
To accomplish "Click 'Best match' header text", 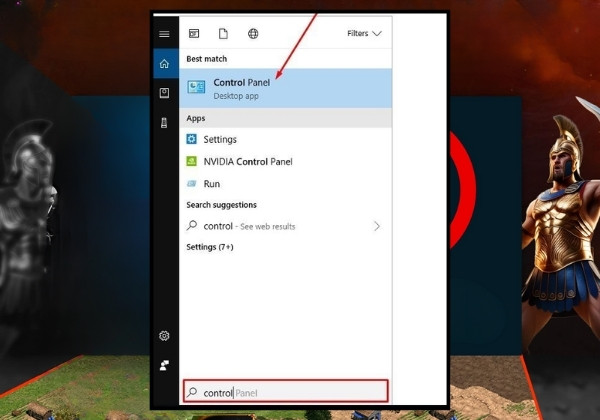I will 207,59.
